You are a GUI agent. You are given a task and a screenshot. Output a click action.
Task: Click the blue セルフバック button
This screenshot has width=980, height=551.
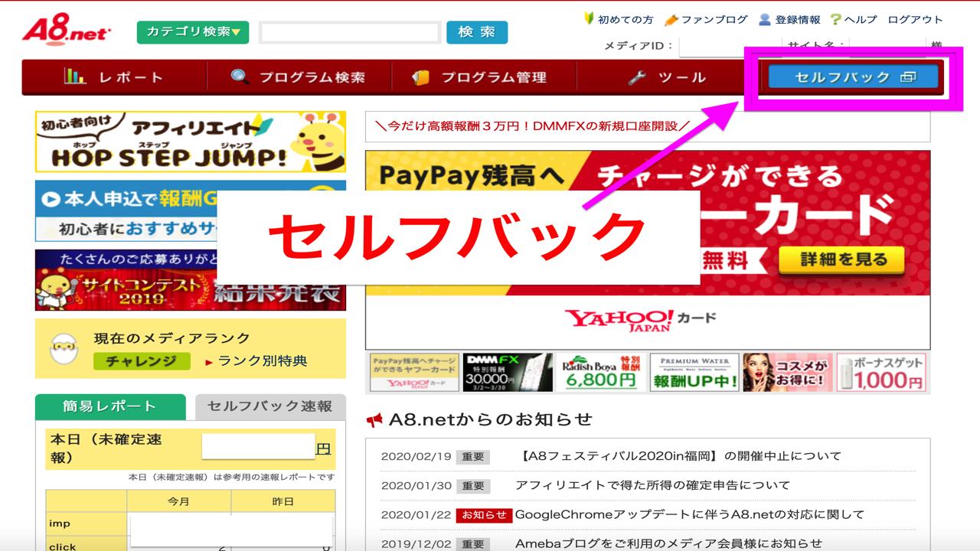click(853, 77)
